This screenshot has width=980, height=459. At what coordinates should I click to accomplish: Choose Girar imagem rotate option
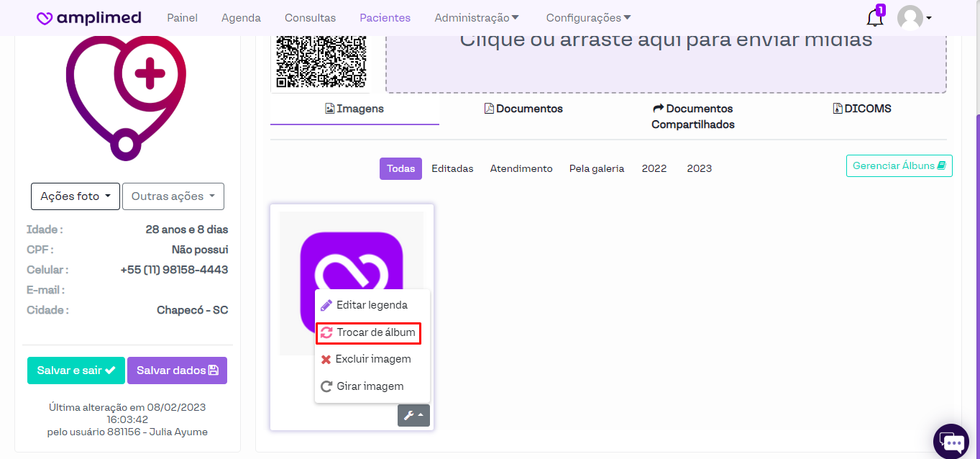point(371,386)
